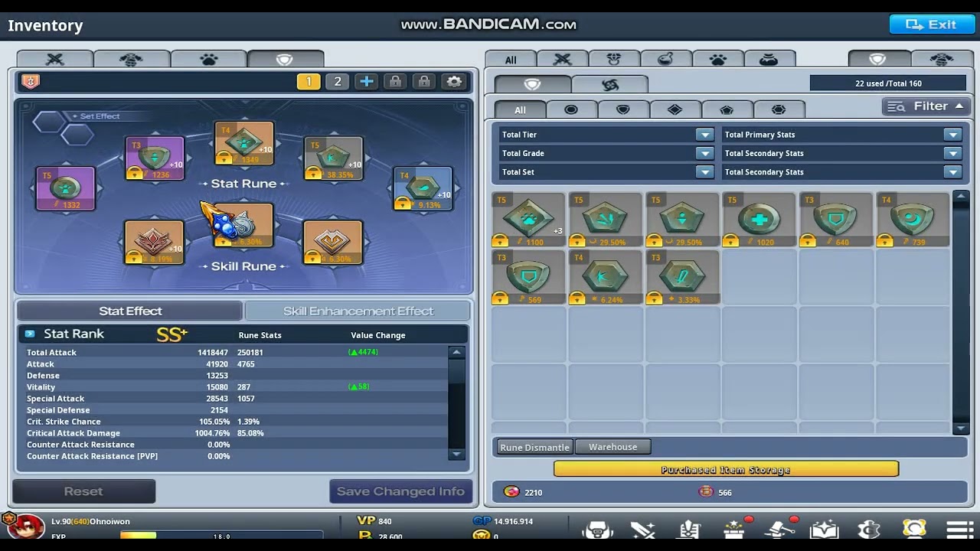This screenshot has width=980, height=551.
Task: Add a new rune preset with plus
Action: tap(367, 81)
